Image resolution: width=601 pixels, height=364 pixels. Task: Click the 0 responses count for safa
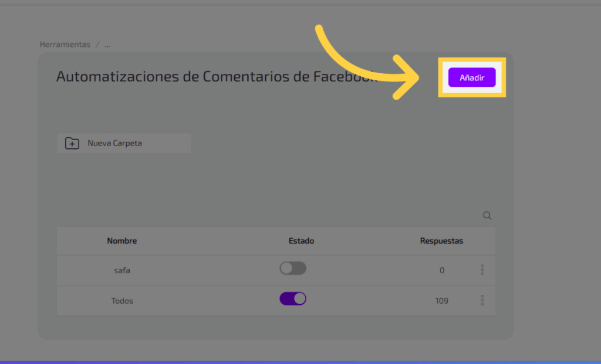[442, 270]
